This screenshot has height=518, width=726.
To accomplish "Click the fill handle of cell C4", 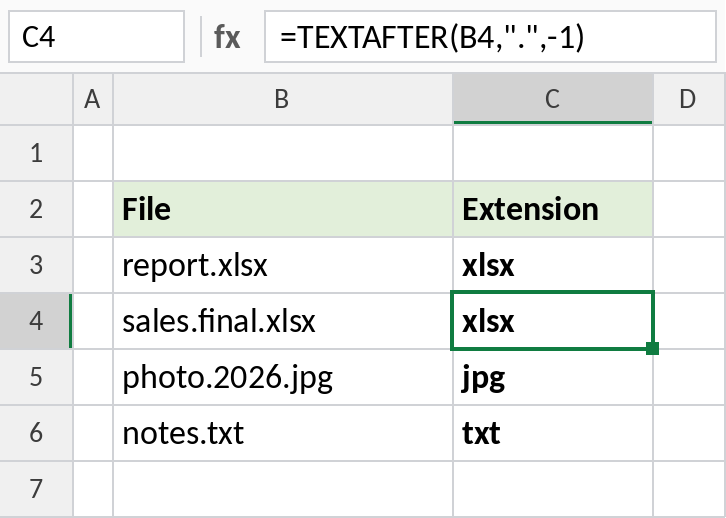I will coord(652,349).
